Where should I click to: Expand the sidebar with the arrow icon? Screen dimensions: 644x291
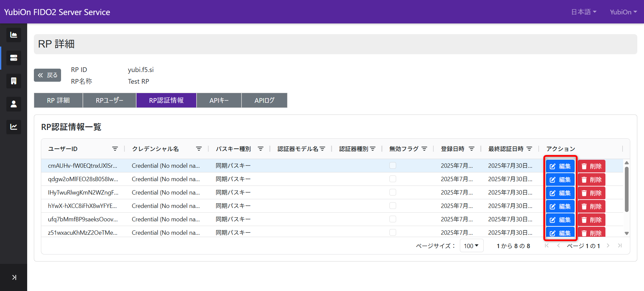pos(14,277)
